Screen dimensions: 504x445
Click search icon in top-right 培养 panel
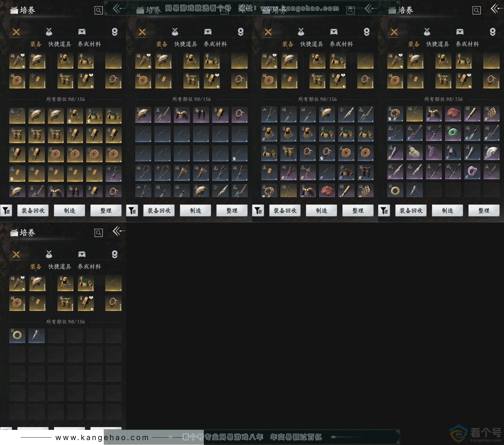point(477,11)
